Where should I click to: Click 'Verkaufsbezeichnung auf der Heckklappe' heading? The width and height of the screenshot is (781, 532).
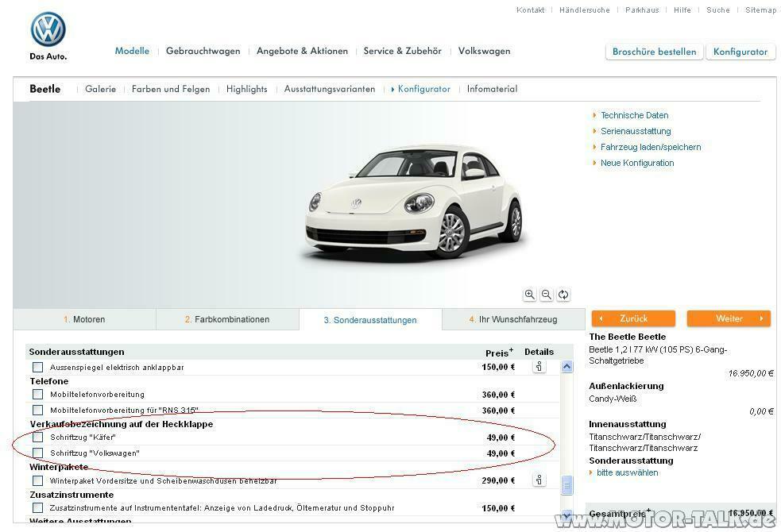point(121,424)
